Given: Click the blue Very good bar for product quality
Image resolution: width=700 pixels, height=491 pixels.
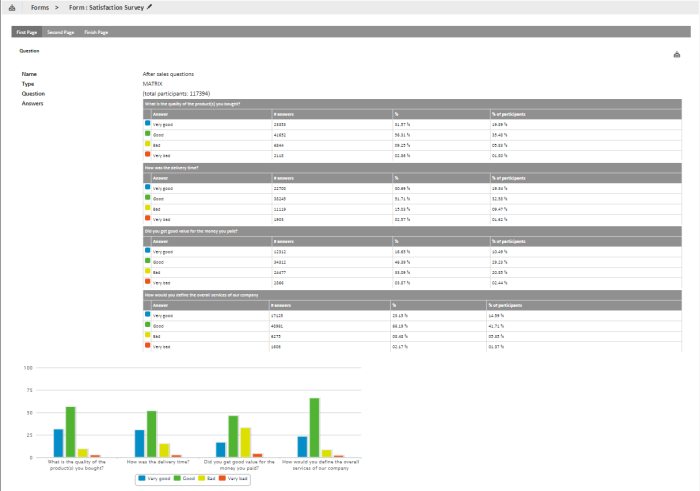Looking at the screenshot, I should pyautogui.click(x=59, y=443).
